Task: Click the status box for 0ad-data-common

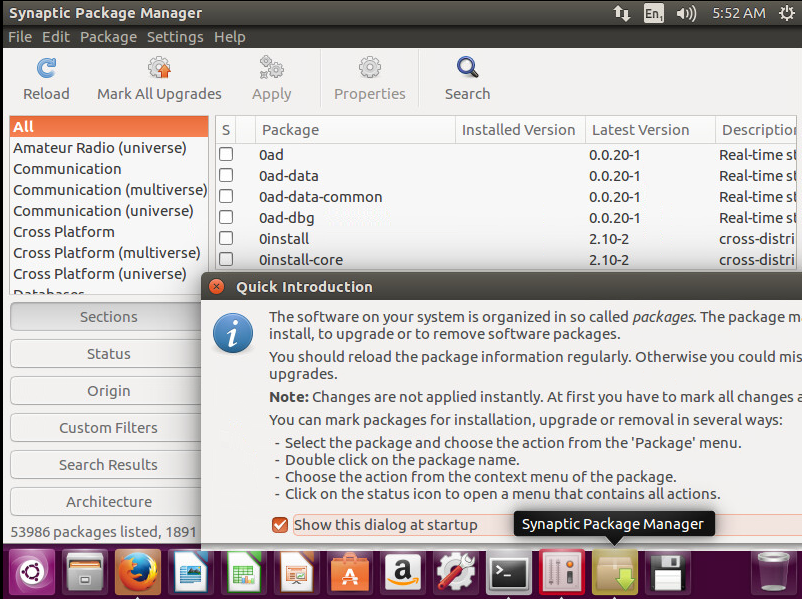Action: click(x=226, y=196)
